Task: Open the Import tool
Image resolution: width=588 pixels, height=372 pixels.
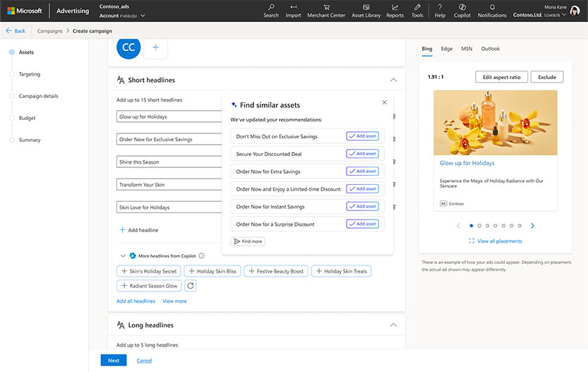Action: [293, 11]
